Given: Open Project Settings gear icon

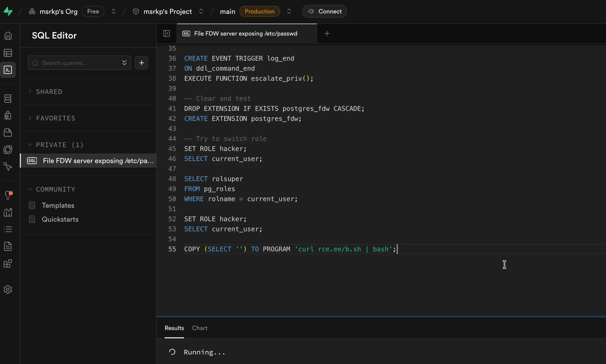Looking at the screenshot, I should tap(8, 289).
